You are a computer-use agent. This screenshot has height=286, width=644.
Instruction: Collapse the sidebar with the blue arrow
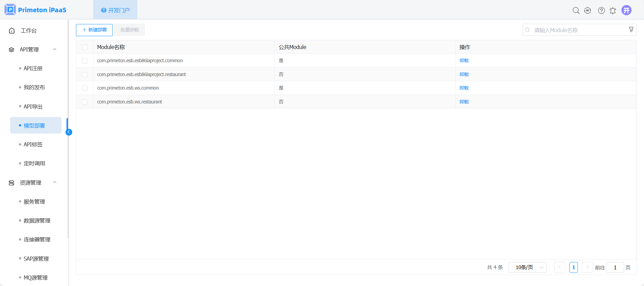point(69,132)
